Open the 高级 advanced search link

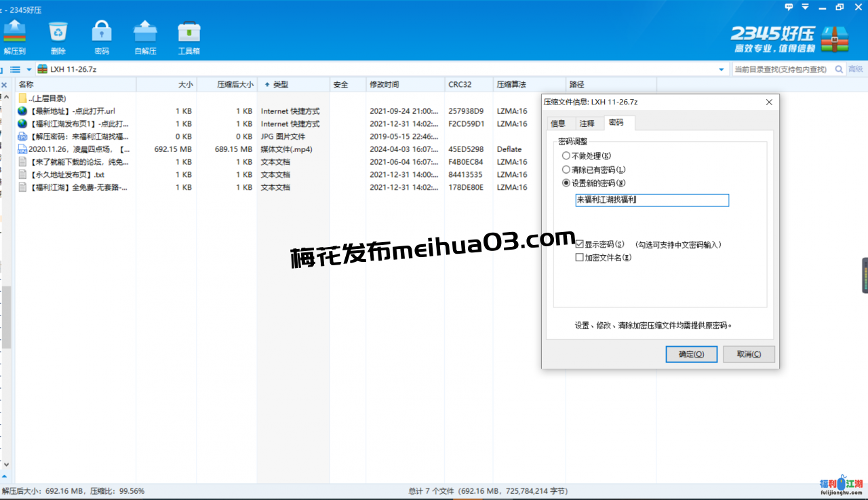pyautogui.click(x=856, y=69)
